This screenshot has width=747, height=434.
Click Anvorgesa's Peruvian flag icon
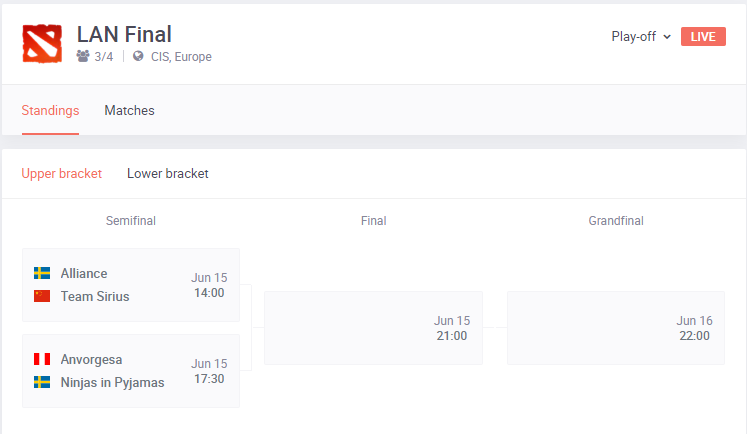pyautogui.click(x=42, y=359)
